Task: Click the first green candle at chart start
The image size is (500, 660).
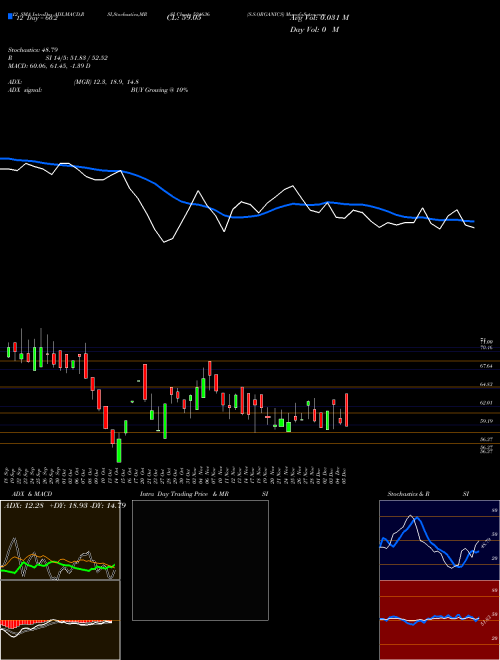Action: click(x=8, y=352)
